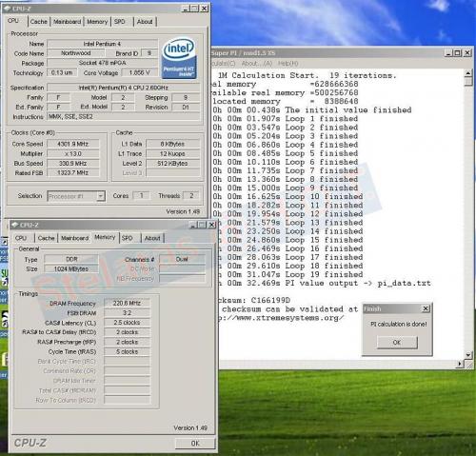Screen dimensions: 476x456
Task: Switch to CPU tab in lower CPU-Z window
Action: [21, 238]
